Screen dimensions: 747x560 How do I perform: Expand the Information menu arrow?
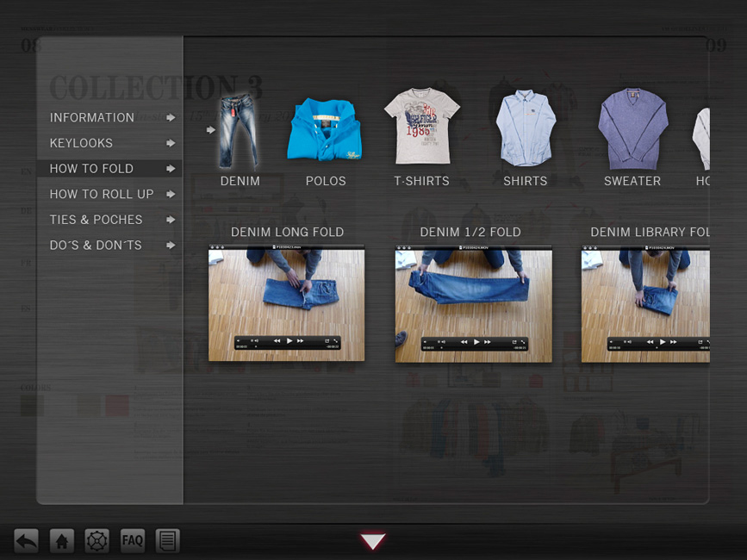tap(171, 118)
